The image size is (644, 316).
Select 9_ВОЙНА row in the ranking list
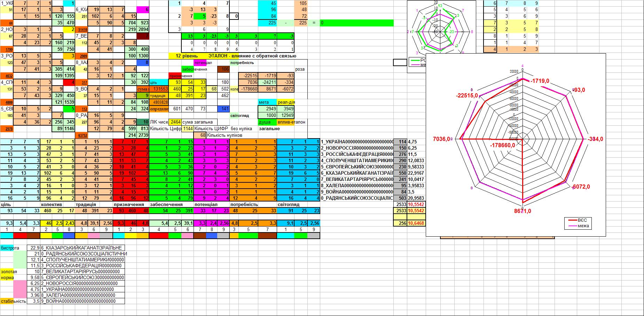pos(83,301)
